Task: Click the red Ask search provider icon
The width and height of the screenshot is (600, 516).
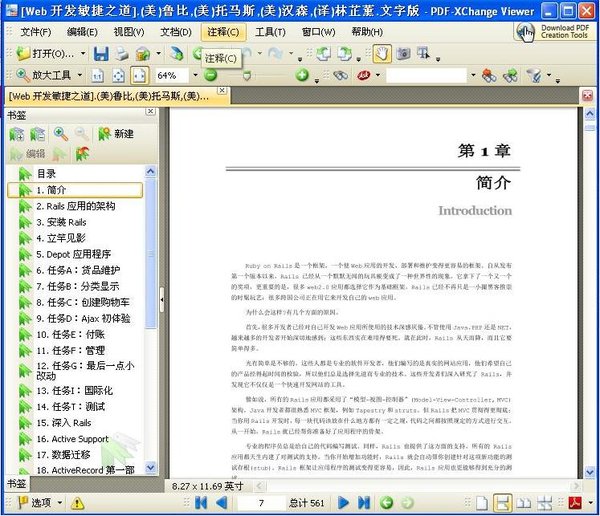Action: click(x=364, y=75)
